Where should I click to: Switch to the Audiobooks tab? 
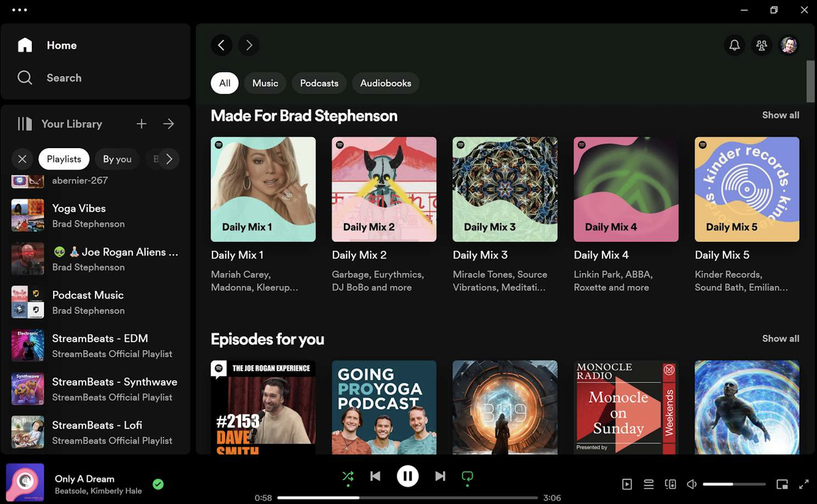[385, 83]
